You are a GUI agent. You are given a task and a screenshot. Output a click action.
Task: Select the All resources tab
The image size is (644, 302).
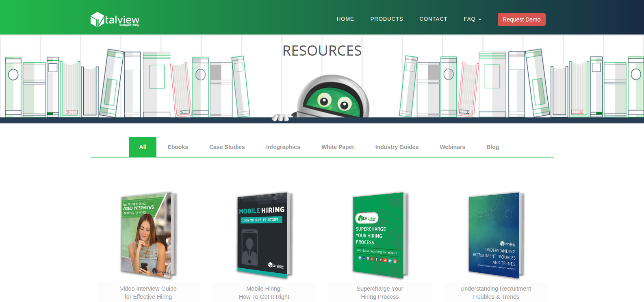(x=143, y=147)
